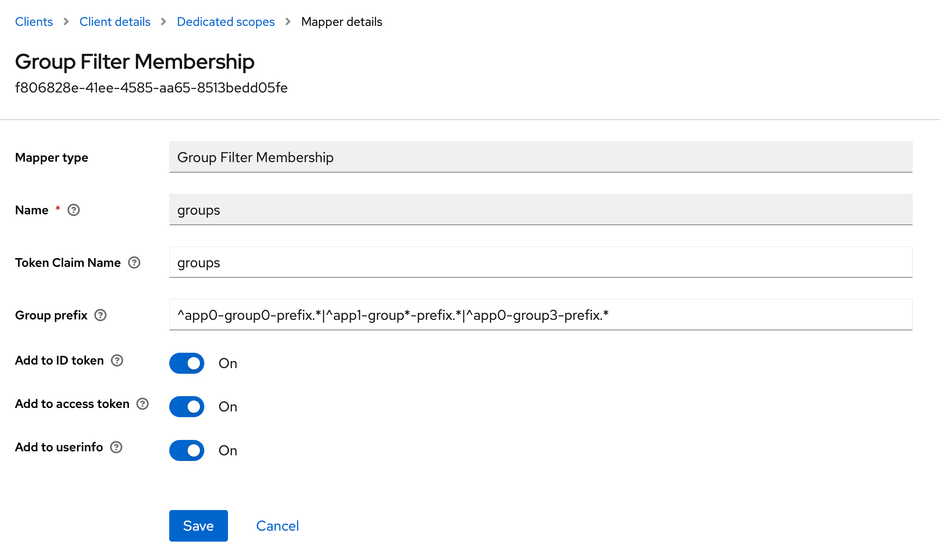Image resolution: width=940 pixels, height=560 pixels.
Task: Focus the Token Claim Name field
Action: (540, 262)
